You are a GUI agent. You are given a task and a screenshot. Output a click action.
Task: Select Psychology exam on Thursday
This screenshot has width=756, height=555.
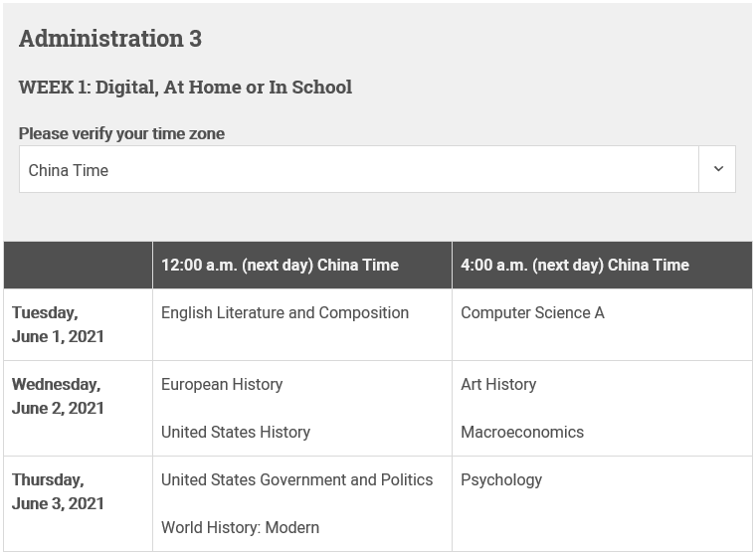(x=501, y=479)
